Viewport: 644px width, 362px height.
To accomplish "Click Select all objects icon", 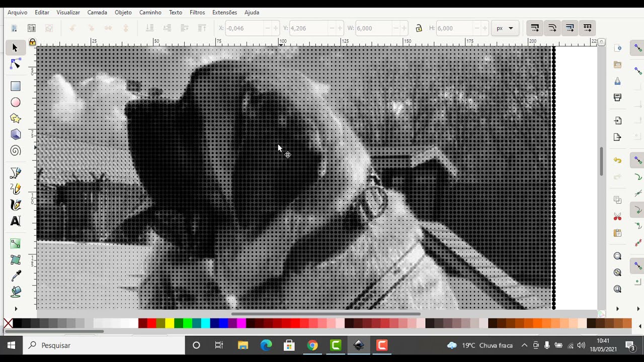I will [x=14, y=28].
